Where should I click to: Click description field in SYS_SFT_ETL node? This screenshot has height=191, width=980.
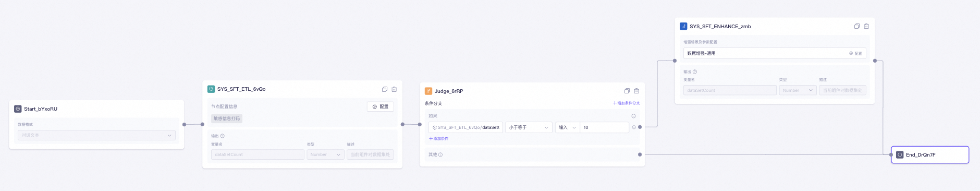click(370, 154)
